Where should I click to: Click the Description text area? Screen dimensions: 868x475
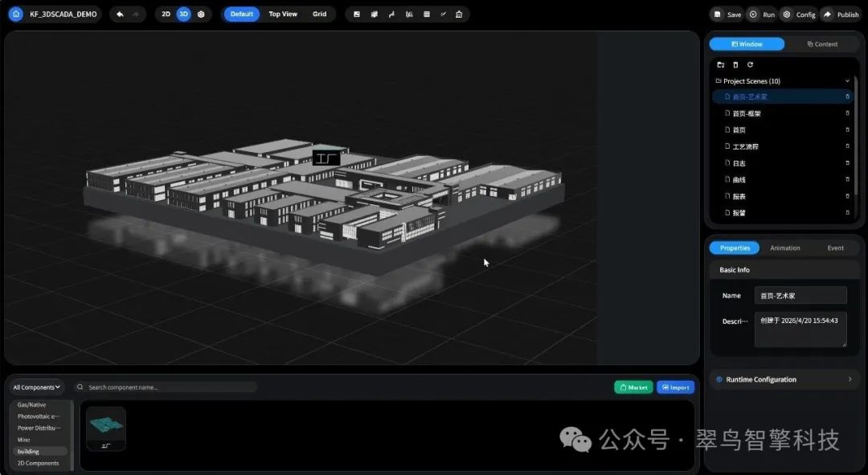(800, 330)
